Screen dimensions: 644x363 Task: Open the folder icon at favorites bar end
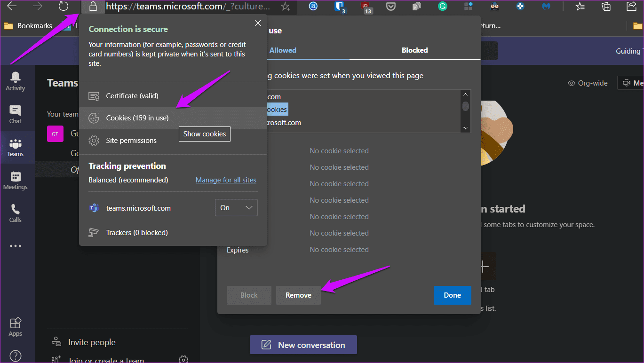tap(637, 26)
